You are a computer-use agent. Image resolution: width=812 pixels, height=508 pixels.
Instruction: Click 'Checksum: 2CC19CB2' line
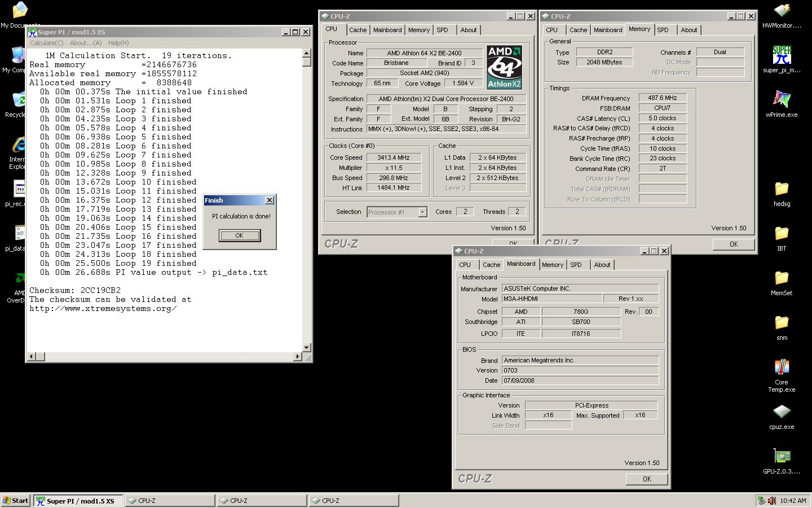[75, 290]
